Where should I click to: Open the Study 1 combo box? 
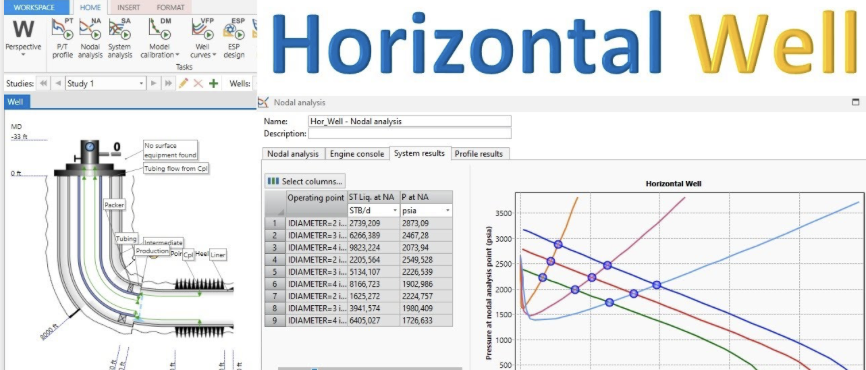(105, 84)
